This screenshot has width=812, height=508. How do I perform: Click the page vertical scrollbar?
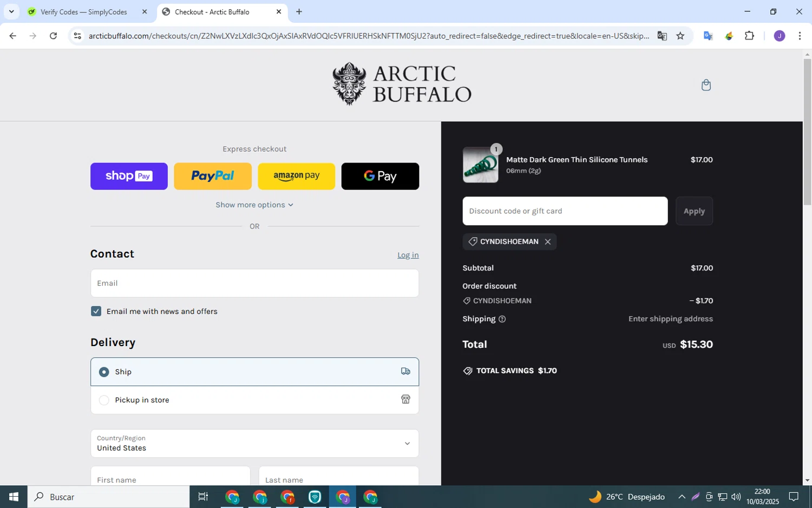tap(807, 132)
